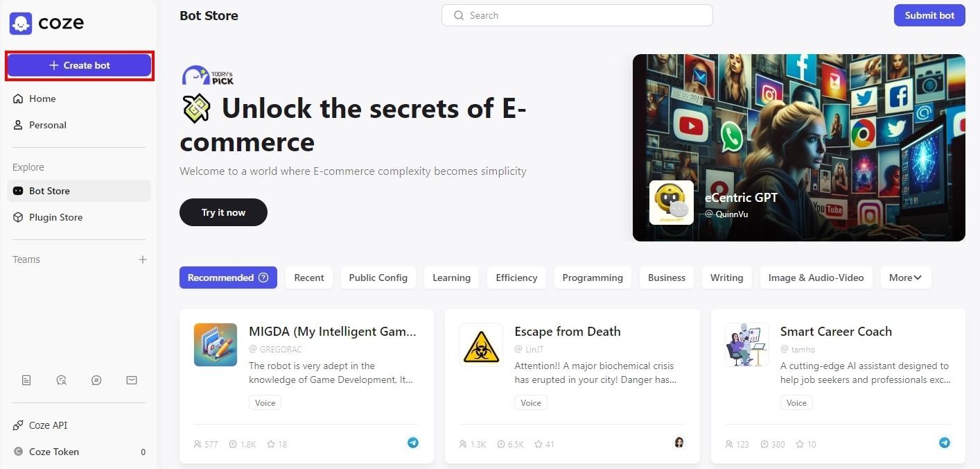Open the document icon in sidebar footer
This screenshot has height=469, width=980.
pyautogui.click(x=26, y=380)
